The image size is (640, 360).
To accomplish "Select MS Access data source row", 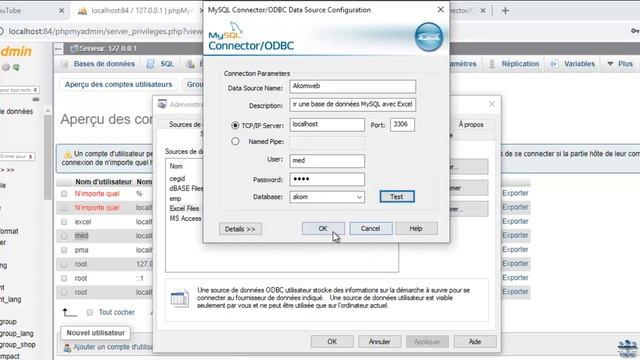I will (185, 218).
